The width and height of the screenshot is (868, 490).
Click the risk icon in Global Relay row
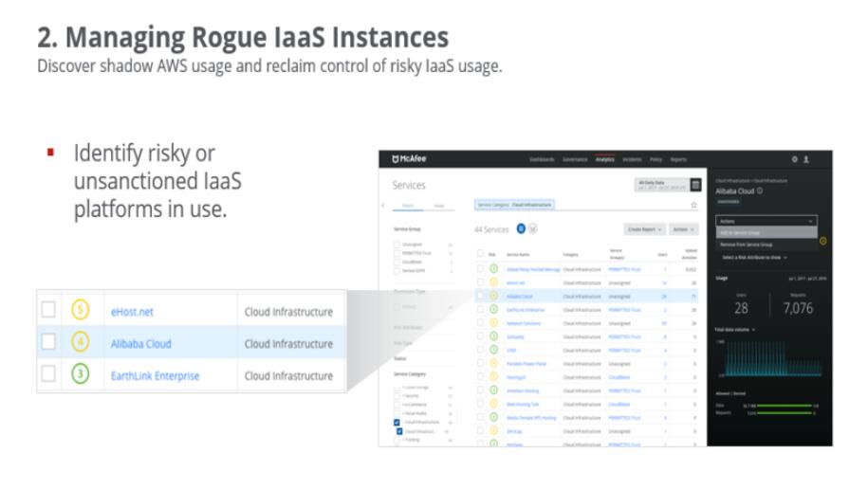point(494,269)
